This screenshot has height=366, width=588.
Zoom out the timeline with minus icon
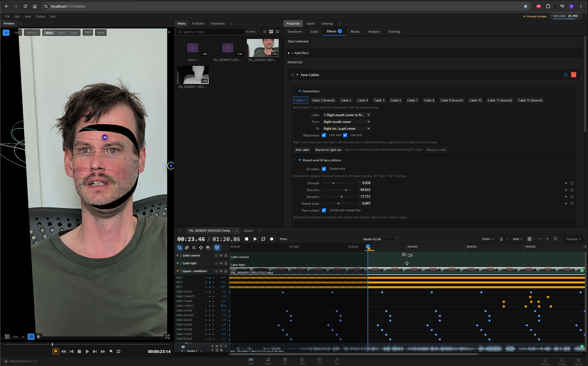pos(540,239)
